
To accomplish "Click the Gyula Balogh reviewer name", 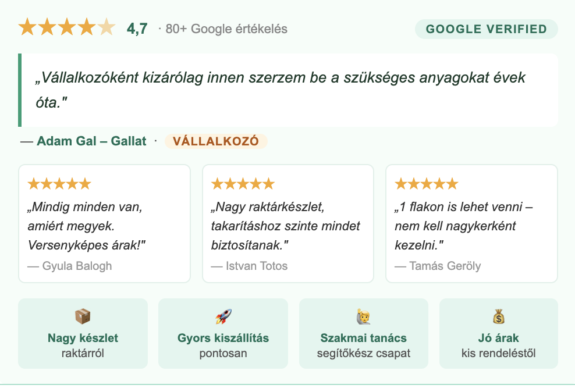I will pos(77,266).
